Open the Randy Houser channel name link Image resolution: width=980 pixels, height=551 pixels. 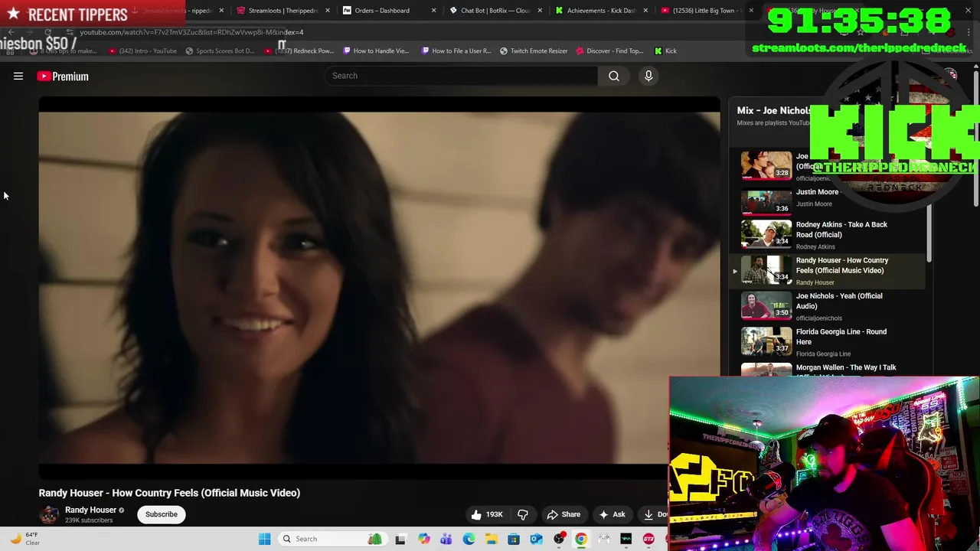[90, 510]
